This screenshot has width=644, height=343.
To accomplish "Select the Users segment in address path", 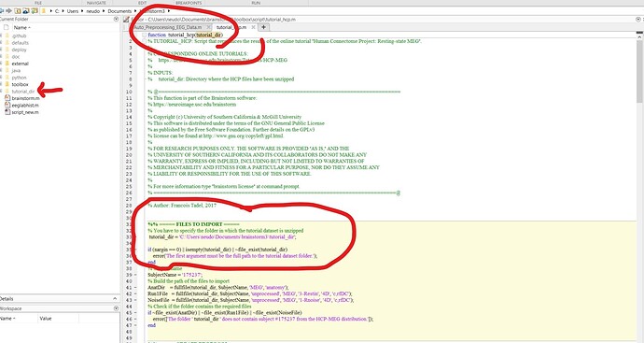I will tap(73, 11).
